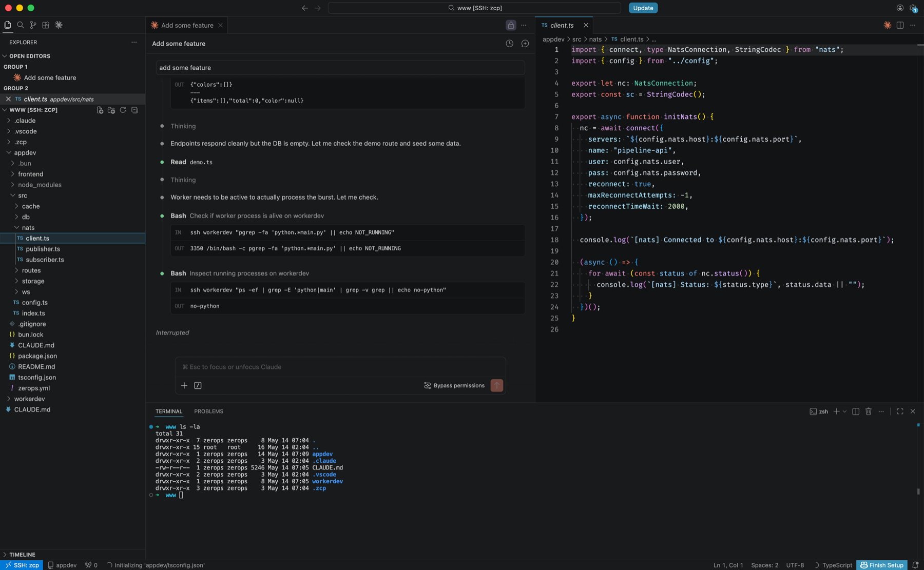
Task: Click the send message arrow button
Action: [x=496, y=385]
